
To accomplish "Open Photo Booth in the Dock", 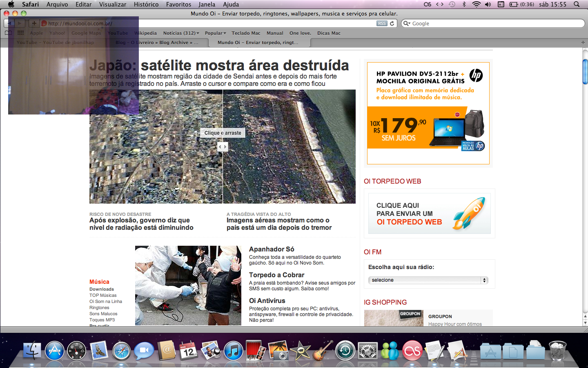I will [x=256, y=351].
